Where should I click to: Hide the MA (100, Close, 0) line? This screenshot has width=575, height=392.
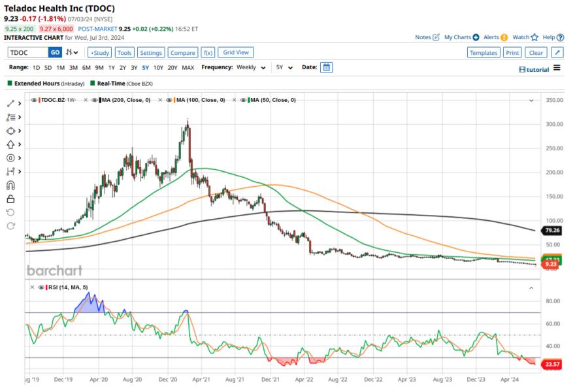click(x=169, y=100)
